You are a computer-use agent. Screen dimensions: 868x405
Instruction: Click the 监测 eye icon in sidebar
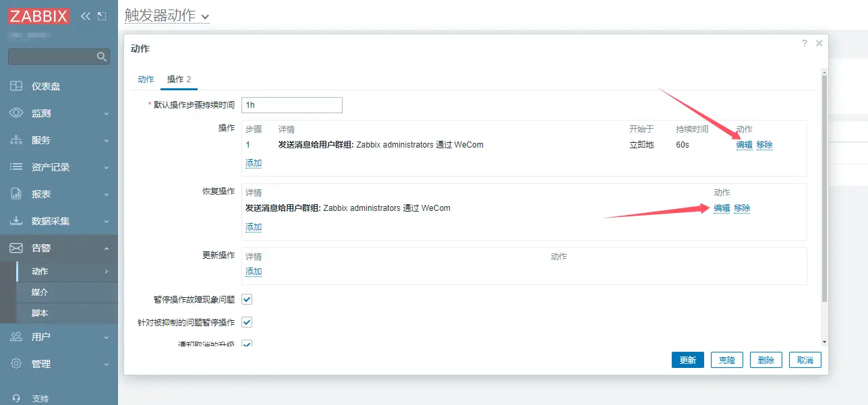tap(16, 113)
